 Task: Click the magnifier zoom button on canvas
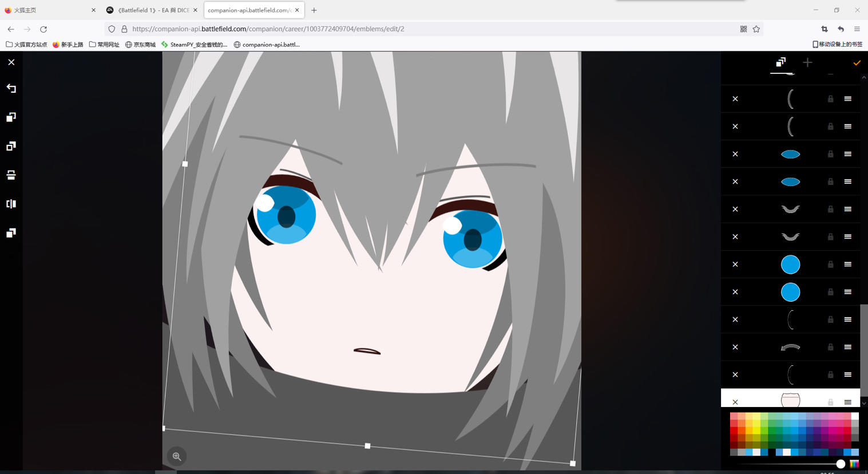pos(177,456)
